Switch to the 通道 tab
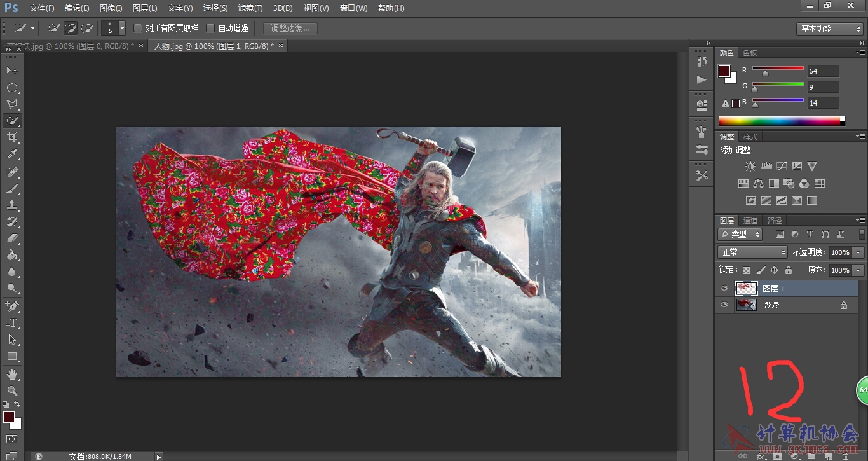This screenshot has width=868, height=461. [750, 221]
